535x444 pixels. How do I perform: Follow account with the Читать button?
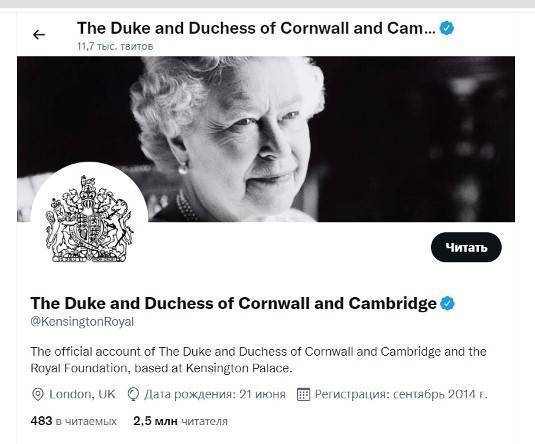tap(466, 247)
